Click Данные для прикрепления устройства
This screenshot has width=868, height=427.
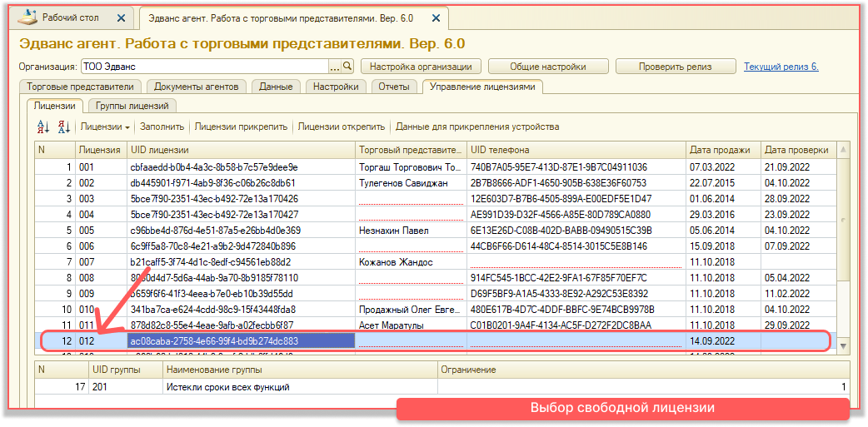[x=477, y=127]
